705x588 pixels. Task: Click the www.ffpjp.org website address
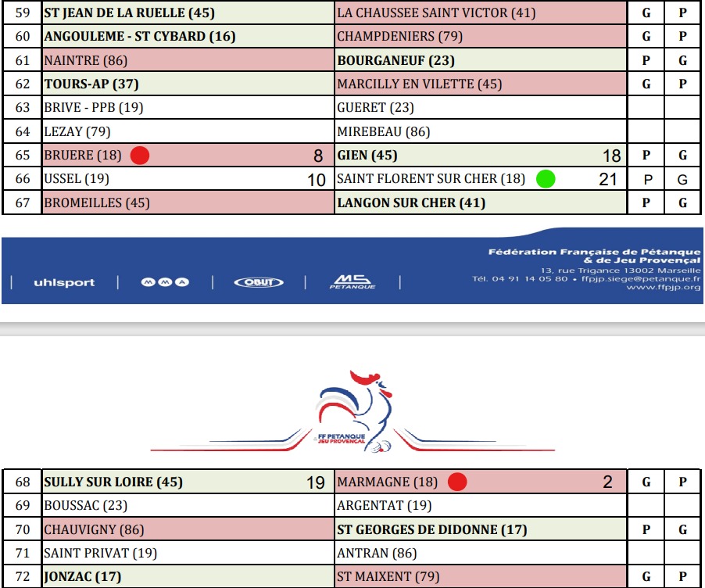coord(664,287)
